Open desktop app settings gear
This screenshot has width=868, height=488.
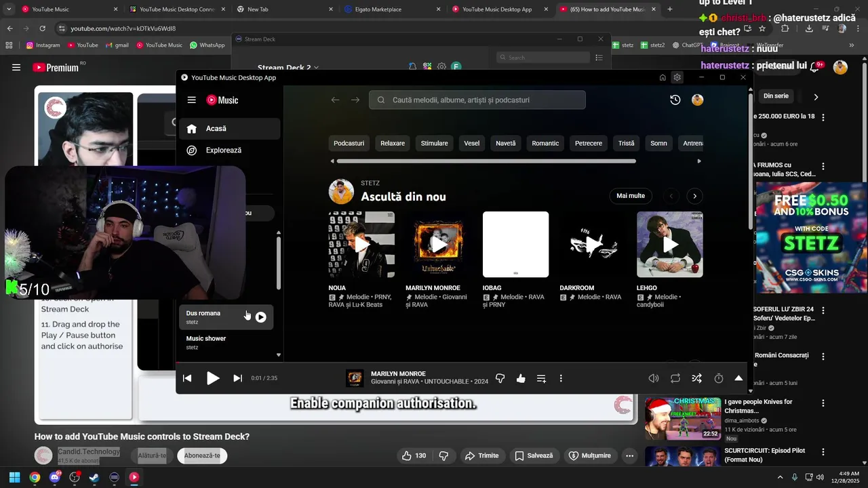coord(677,77)
